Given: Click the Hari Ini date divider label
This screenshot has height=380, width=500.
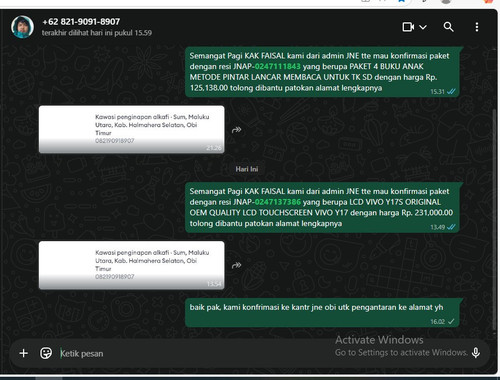Looking at the screenshot, I should pyautogui.click(x=247, y=169).
